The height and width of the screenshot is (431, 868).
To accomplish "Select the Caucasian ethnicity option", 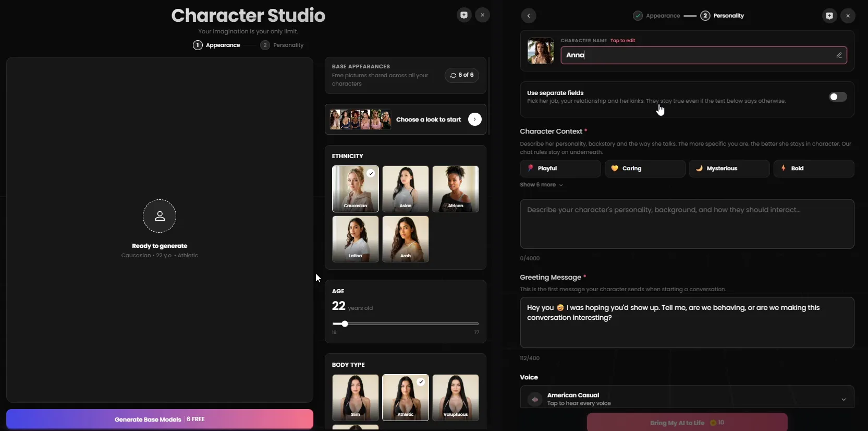I will [356, 189].
